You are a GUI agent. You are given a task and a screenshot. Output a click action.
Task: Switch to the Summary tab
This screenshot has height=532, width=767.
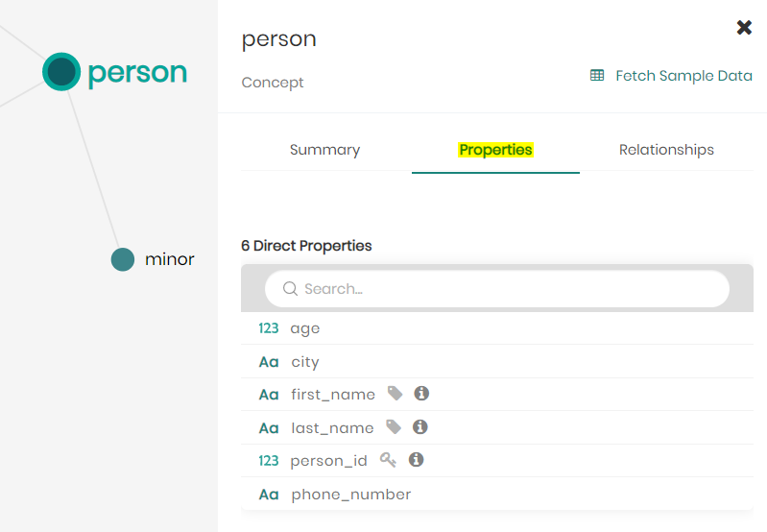pyautogui.click(x=324, y=150)
